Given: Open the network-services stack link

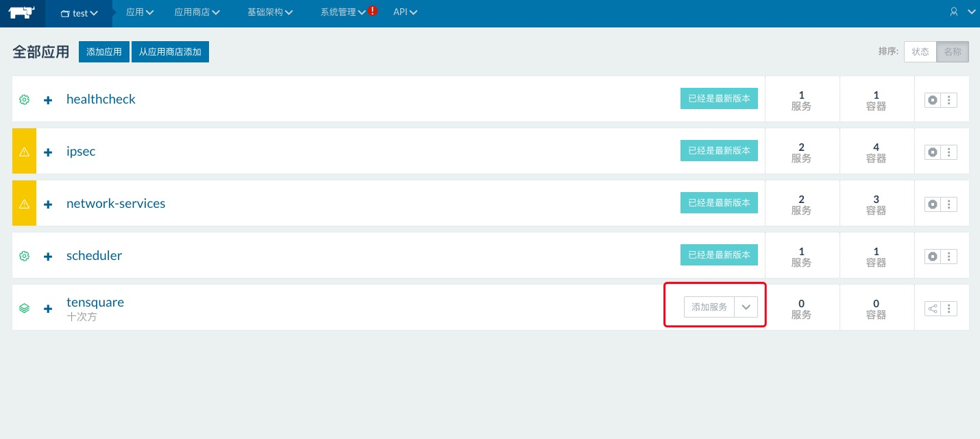Looking at the screenshot, I should [116, 203].
